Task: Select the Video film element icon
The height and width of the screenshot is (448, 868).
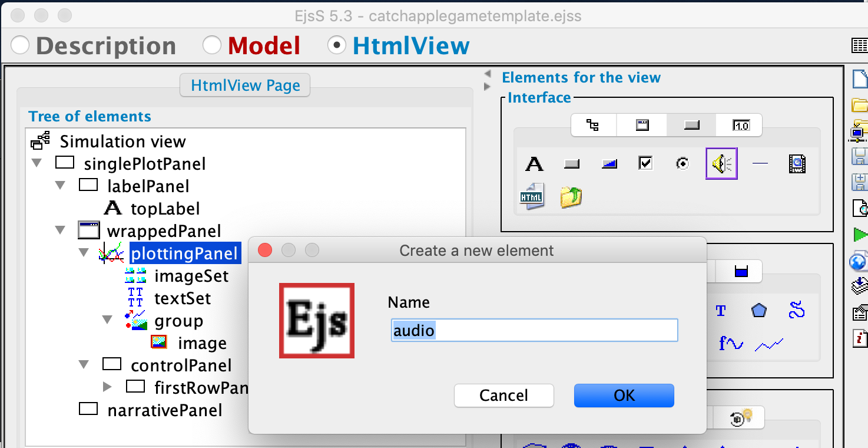Action: click(797, 164)
